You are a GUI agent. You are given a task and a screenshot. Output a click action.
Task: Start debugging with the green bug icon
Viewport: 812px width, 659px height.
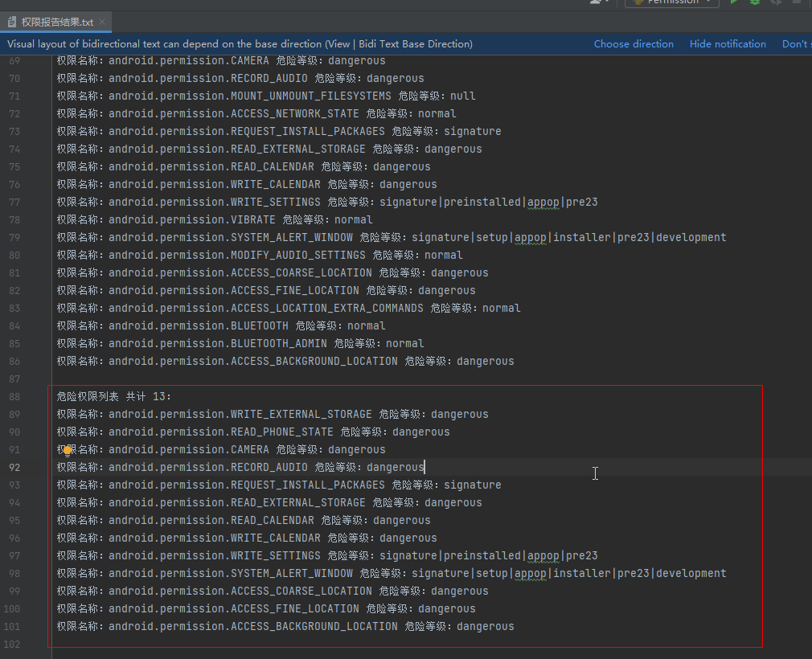click(x=754, y=3)
